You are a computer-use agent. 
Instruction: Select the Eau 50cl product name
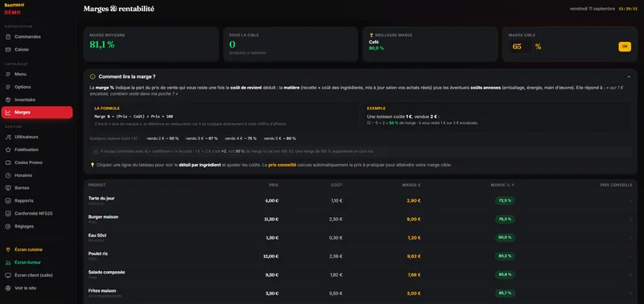coord(97,235)
